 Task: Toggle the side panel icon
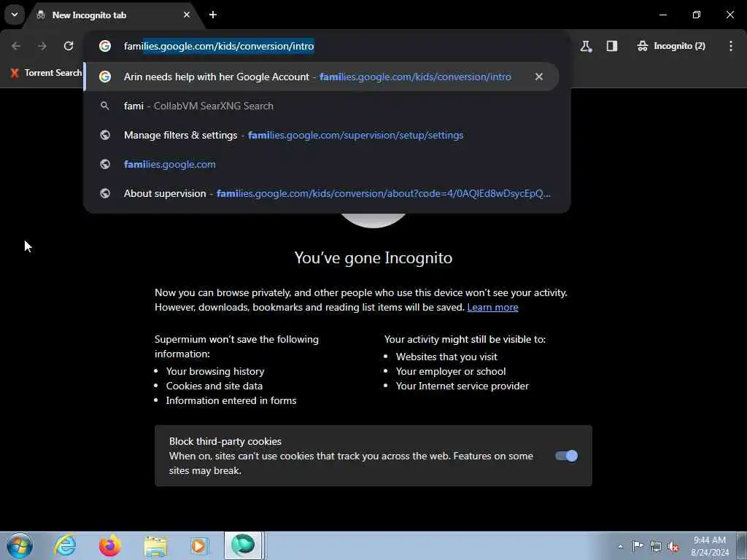tap(612, 46)
